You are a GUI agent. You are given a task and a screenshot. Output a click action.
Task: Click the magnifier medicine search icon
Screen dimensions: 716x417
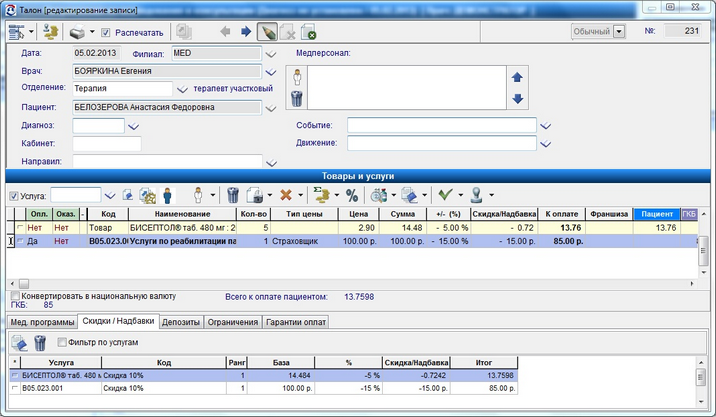(x=379, y=195)
